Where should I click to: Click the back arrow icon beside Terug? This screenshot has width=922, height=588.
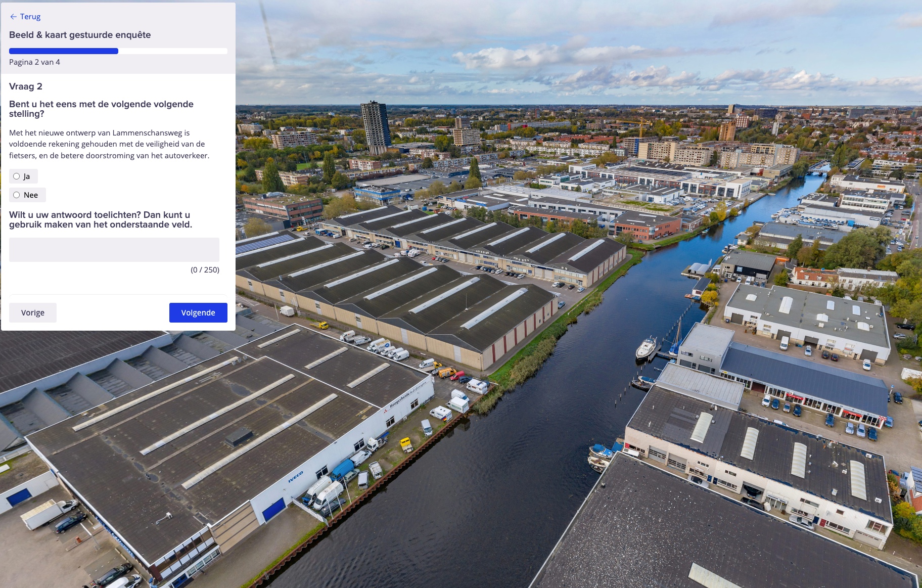(x=13, y=17)
